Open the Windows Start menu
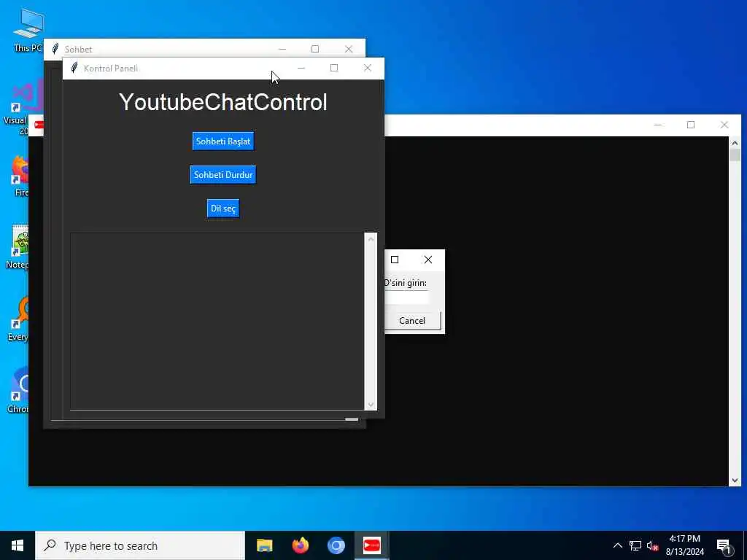 point(18,545)
